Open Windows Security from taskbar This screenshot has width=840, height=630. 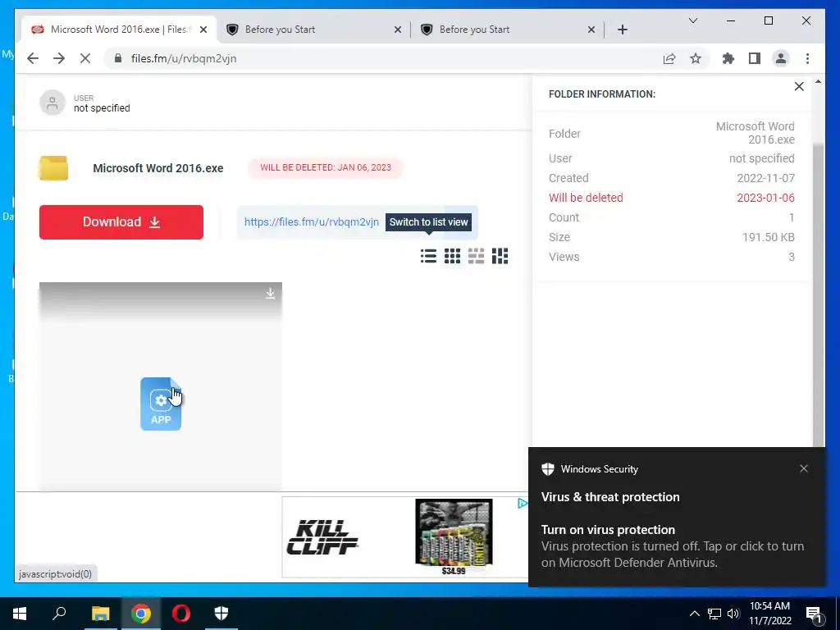221,614
